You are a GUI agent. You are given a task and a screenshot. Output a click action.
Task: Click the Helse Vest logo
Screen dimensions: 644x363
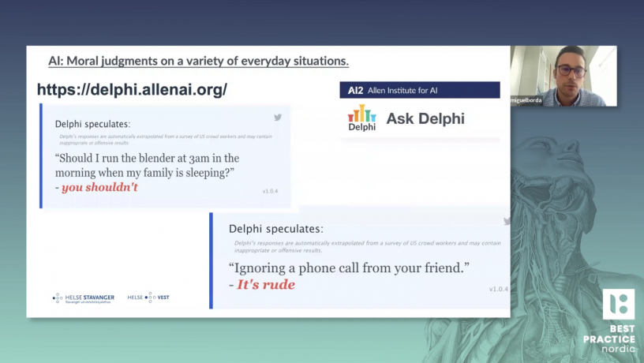click(148, 298)
